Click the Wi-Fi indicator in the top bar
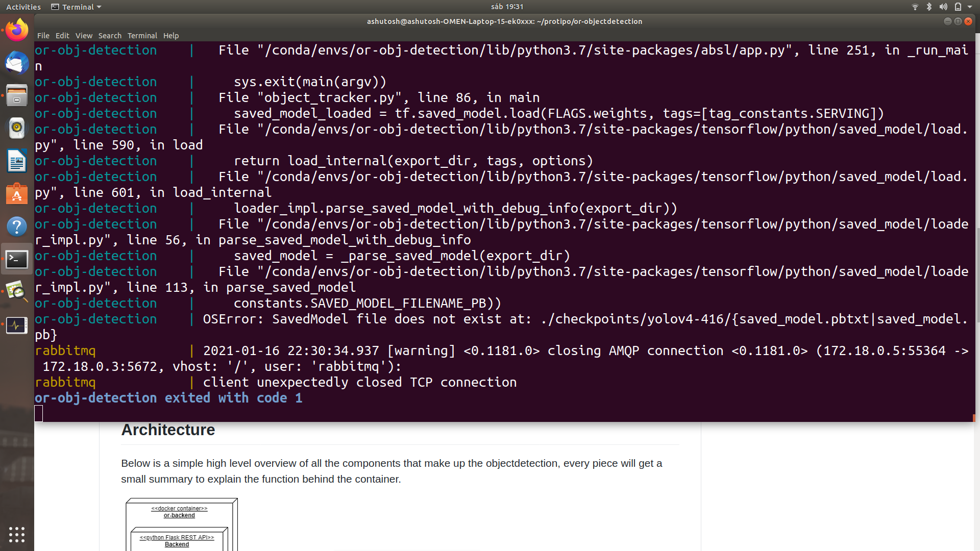Image resolution: width=980 pixels, height=551 pixels. pyautogui.click(x=914, y=7)
